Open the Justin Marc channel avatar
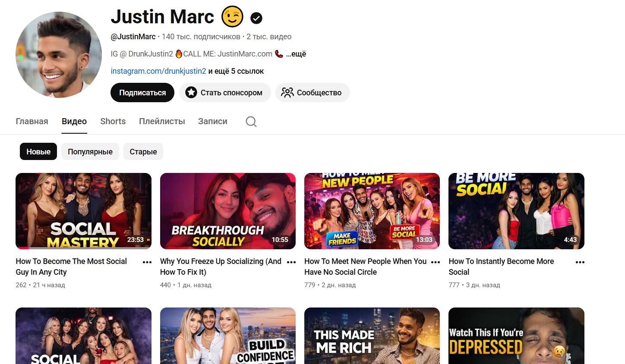This screenshot has height=364, width=625. coord(59,55)
